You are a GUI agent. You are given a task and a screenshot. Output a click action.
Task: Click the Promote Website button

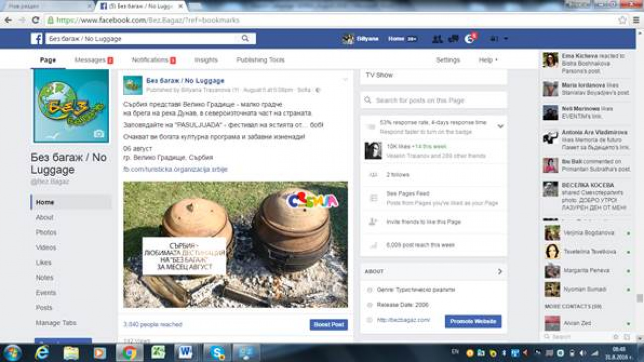coord(473,321)
